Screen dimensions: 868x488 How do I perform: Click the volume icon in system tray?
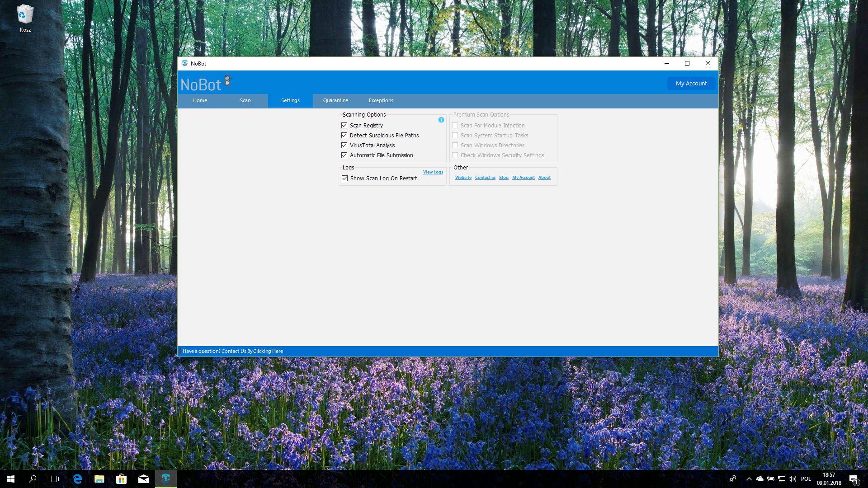click(x=793, y=479)
